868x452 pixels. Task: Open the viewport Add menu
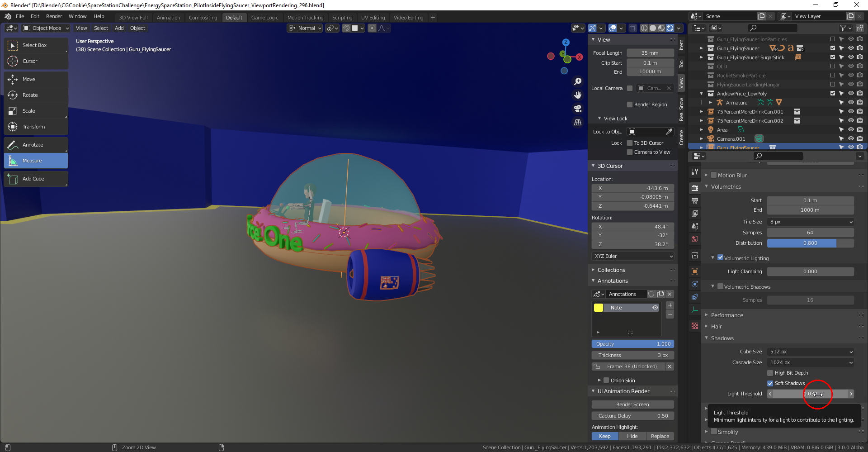(119, 28)
